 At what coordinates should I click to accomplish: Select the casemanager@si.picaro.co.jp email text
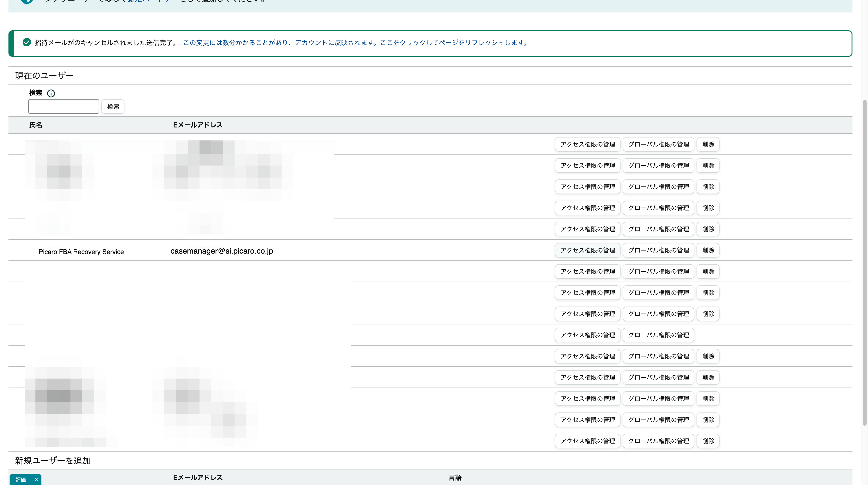click(x=222, y=251)
